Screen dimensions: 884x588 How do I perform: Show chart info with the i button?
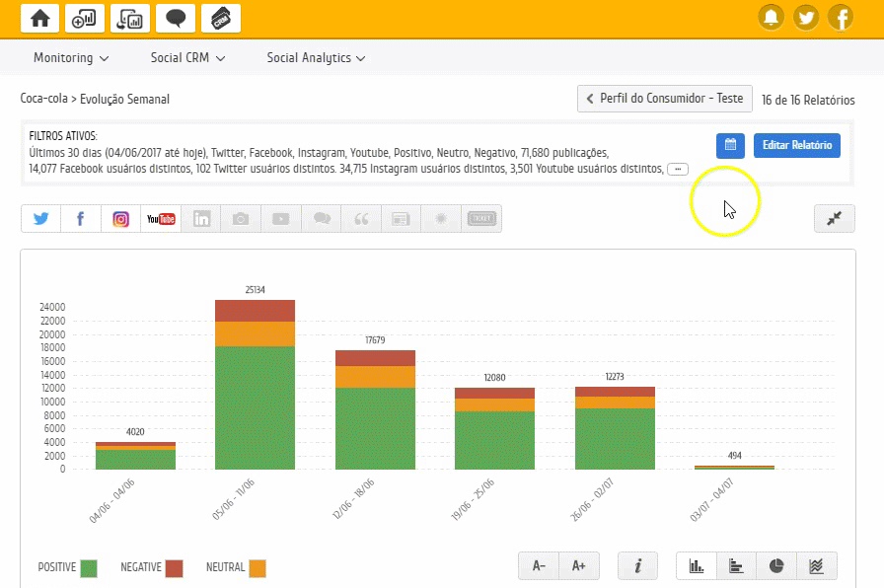click(638, 565)
